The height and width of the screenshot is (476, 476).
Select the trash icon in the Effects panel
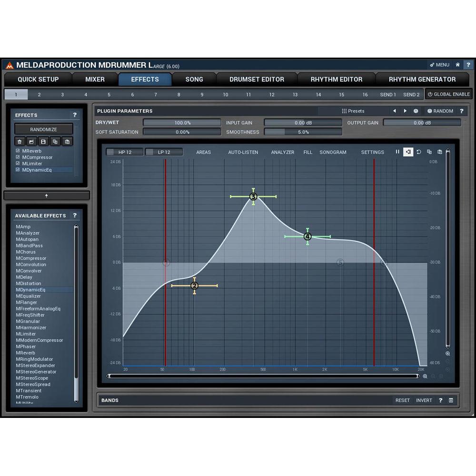pyautogui.click(x=20, y=141)
